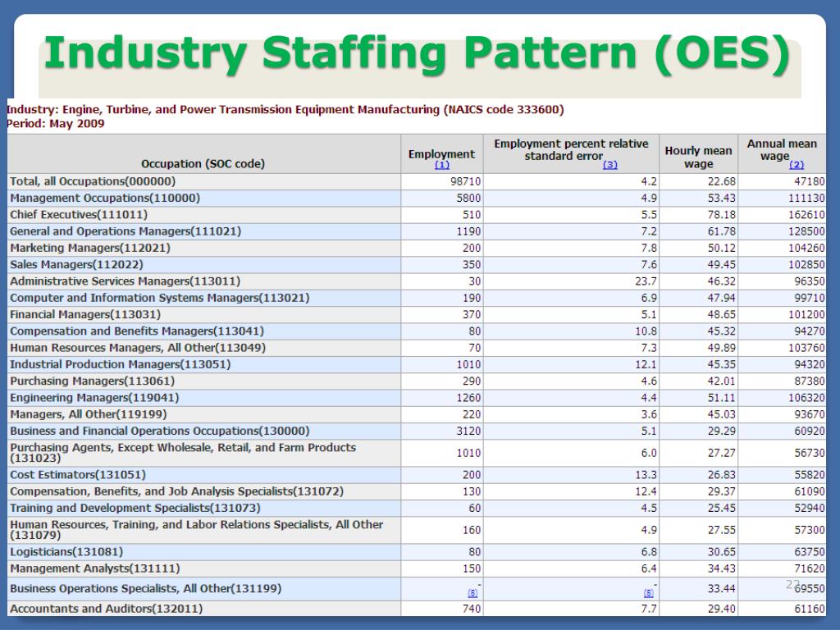Click Management Analysts annual wage 71620

810,568
